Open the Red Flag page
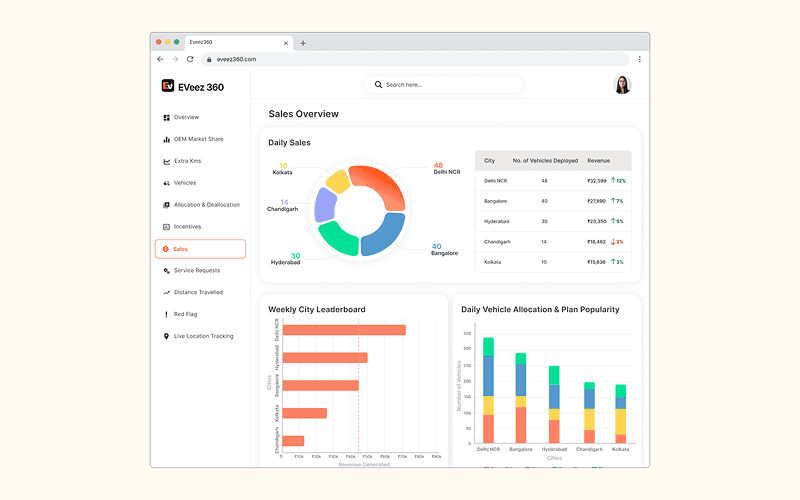The image size is (800, 500). point(185,314)
